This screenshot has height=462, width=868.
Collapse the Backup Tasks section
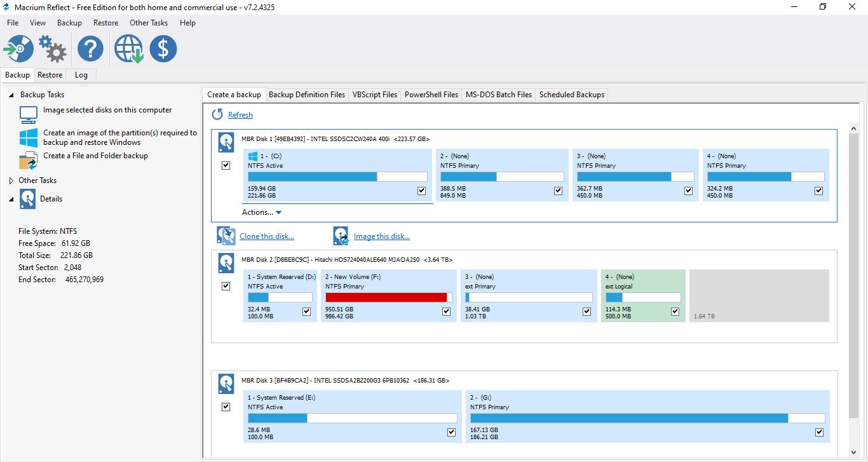[11, 95]
